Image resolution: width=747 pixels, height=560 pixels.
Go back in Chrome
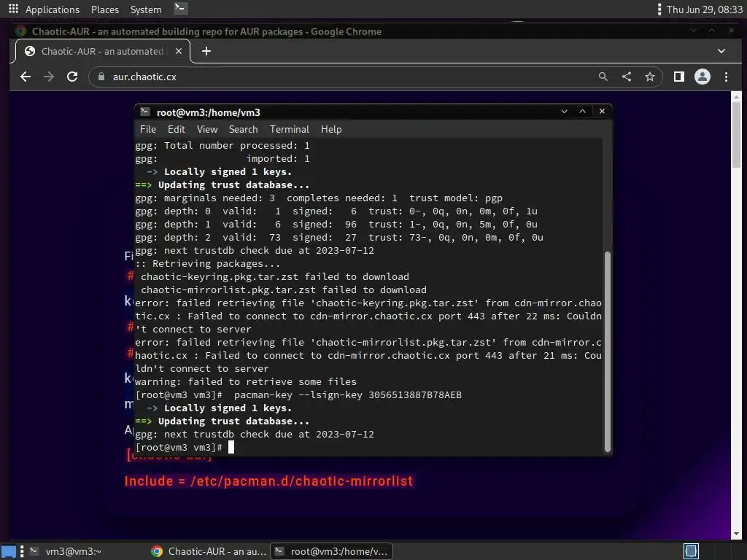[26, 77]
